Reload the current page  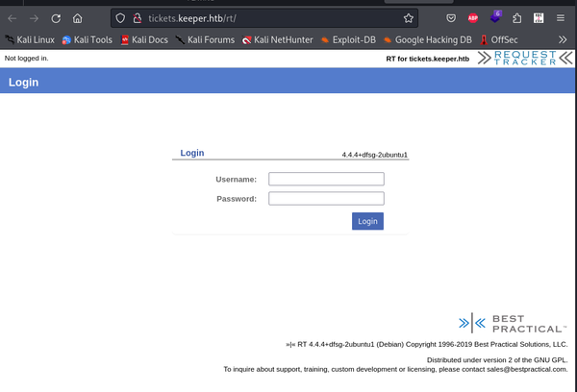[x=56, y=17]
